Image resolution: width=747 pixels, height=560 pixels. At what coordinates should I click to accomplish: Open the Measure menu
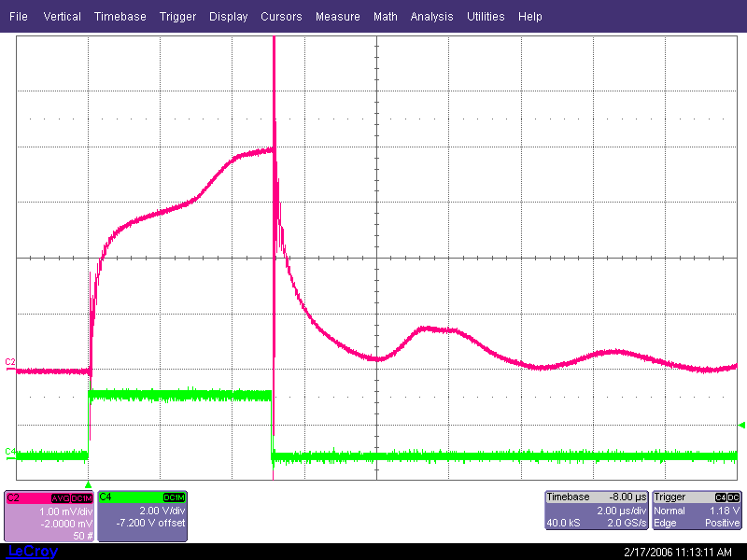tap(338, 17)
